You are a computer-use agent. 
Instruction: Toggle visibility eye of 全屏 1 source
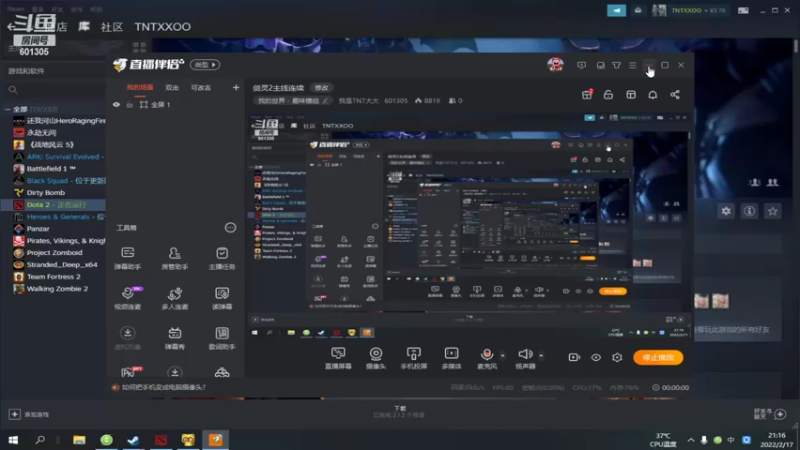pyautogui.click(x=116, y=105)
